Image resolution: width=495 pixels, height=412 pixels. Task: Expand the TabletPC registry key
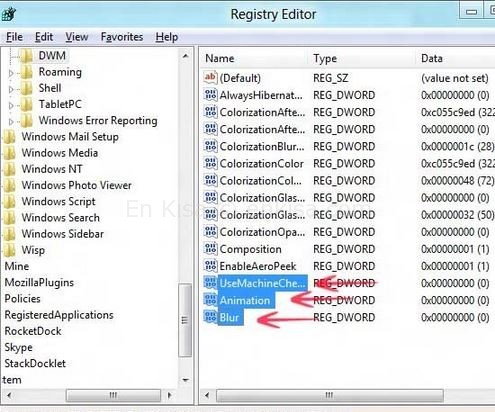[11, 105]
